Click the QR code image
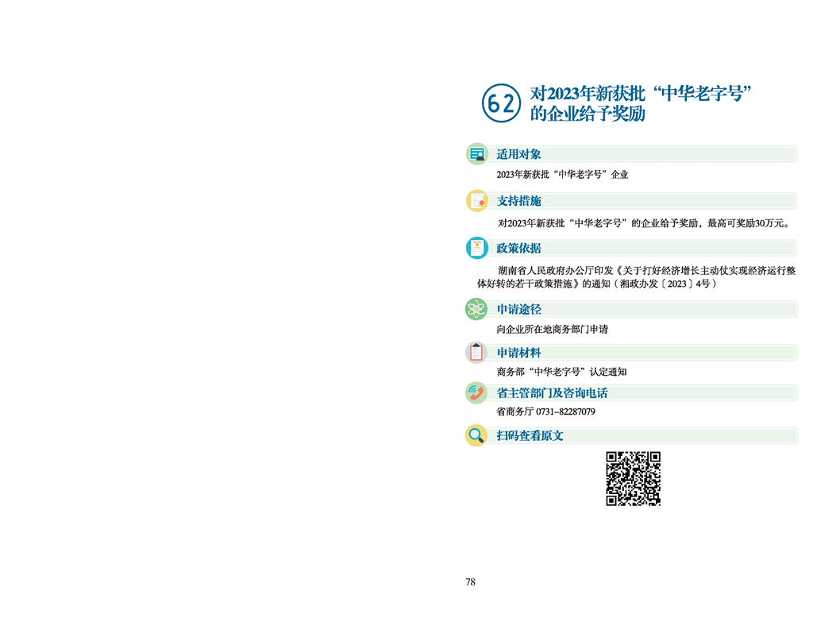The image size is (840, 630). [634, 479]
